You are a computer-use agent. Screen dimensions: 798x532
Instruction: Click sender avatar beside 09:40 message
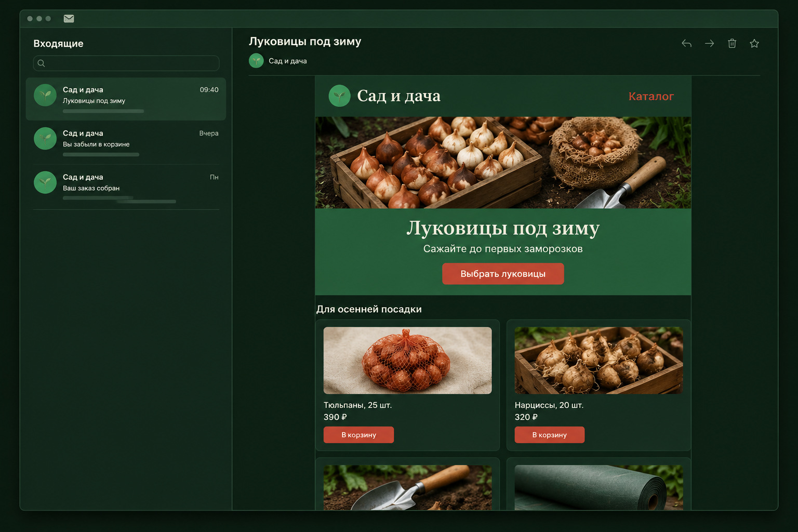click(x=45, y=95)
